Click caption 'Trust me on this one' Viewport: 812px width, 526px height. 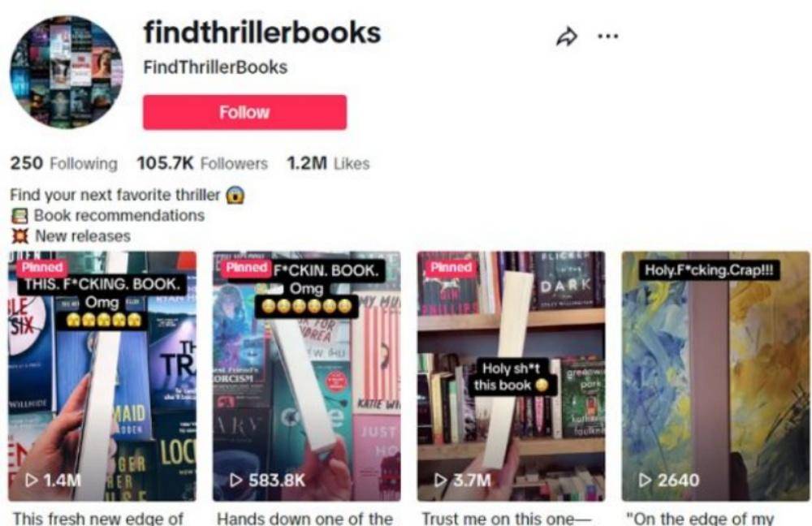(x=506, y=518)
